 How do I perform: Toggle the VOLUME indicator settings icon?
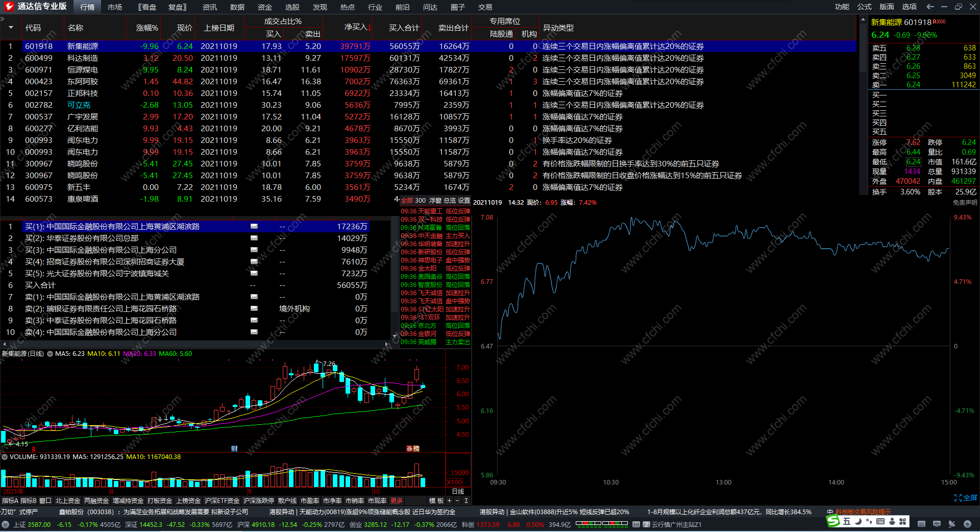[5, 456]
